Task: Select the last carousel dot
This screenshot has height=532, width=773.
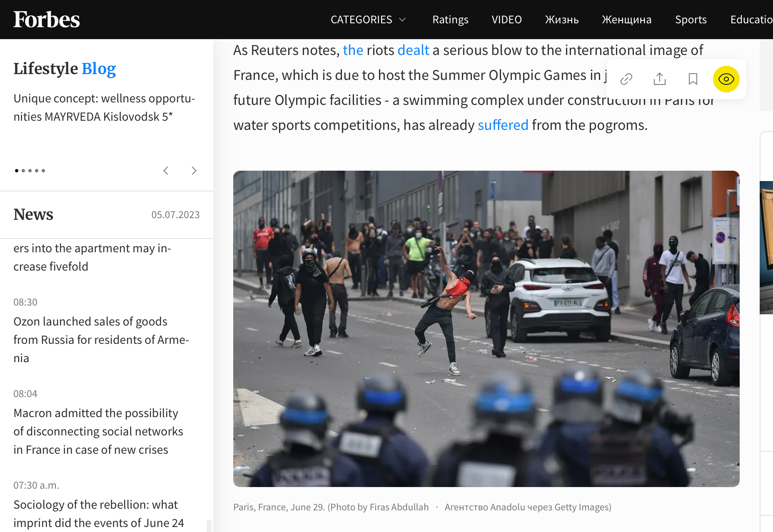Action: pyautogui.click(x=43, y=171)
